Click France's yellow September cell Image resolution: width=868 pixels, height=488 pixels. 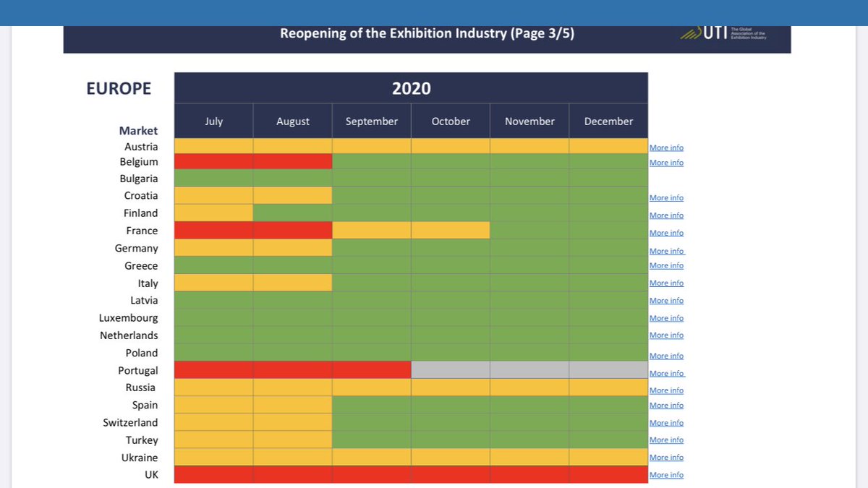[372, 230]
